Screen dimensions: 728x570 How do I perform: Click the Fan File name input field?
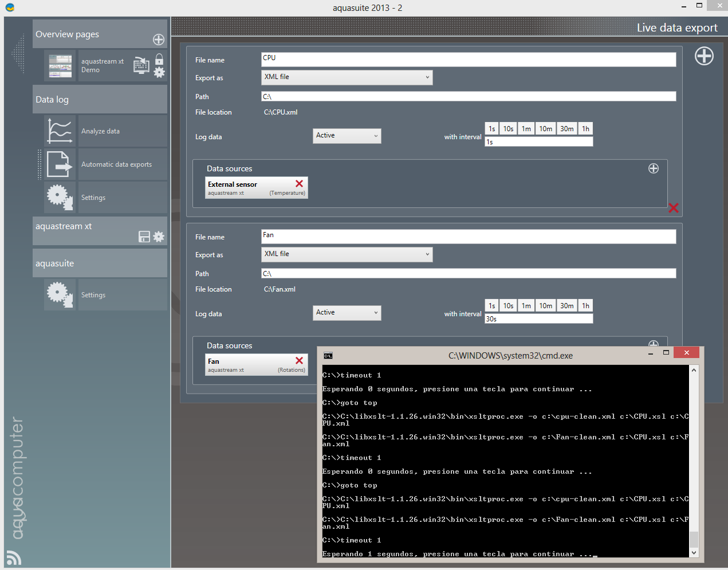468,236
